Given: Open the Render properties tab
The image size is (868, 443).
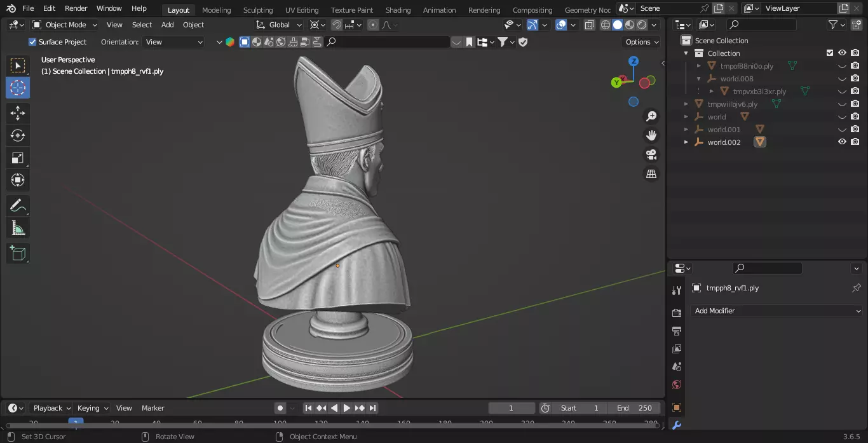Looking at the screenshot, I should 676,313.
